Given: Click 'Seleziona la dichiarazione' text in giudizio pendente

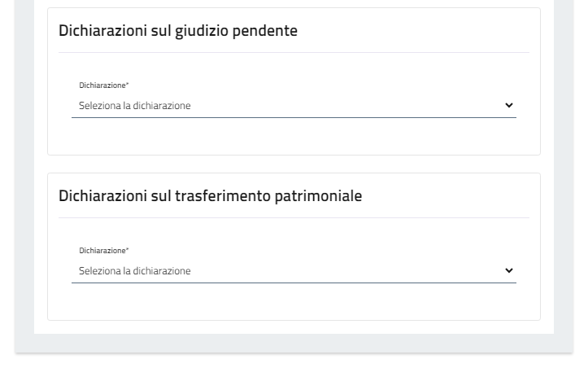Looking at the screenshot, I should (x=135, y=106).
